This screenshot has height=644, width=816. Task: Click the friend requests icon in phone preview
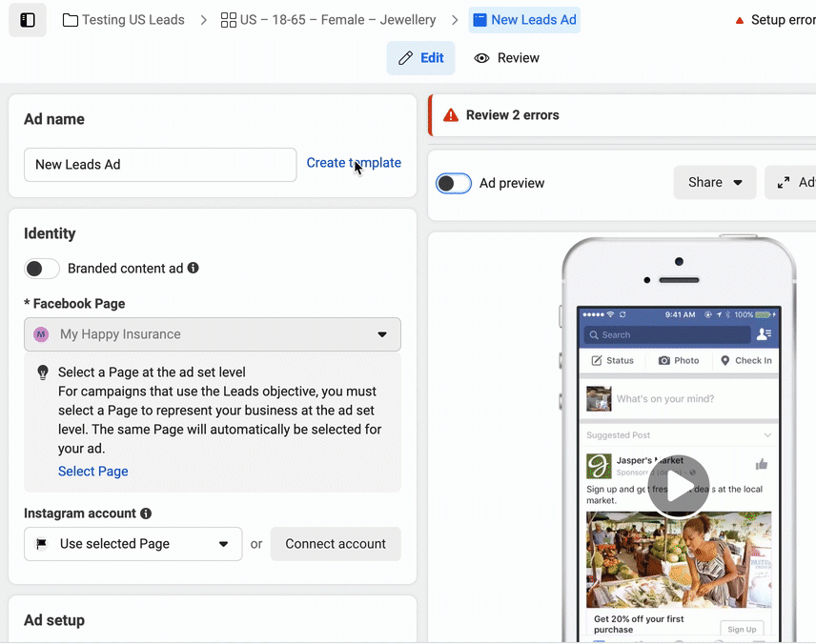(x=764, y=334)
